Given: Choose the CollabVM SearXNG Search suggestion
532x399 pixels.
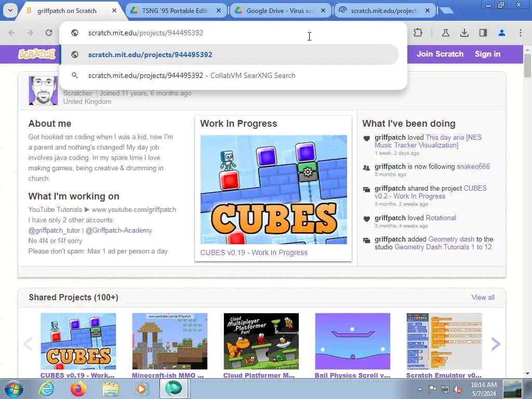Looking at the screenshot, I should [x=229, y=75].
